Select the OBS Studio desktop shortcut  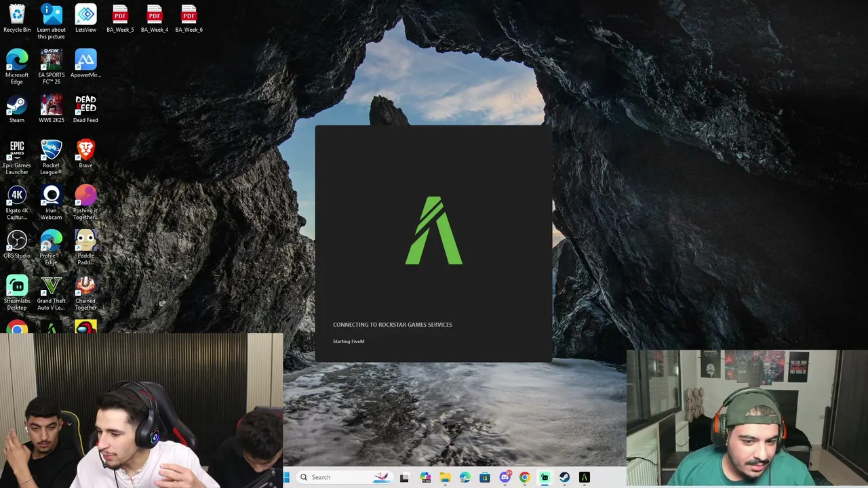(x=17, y=245)
